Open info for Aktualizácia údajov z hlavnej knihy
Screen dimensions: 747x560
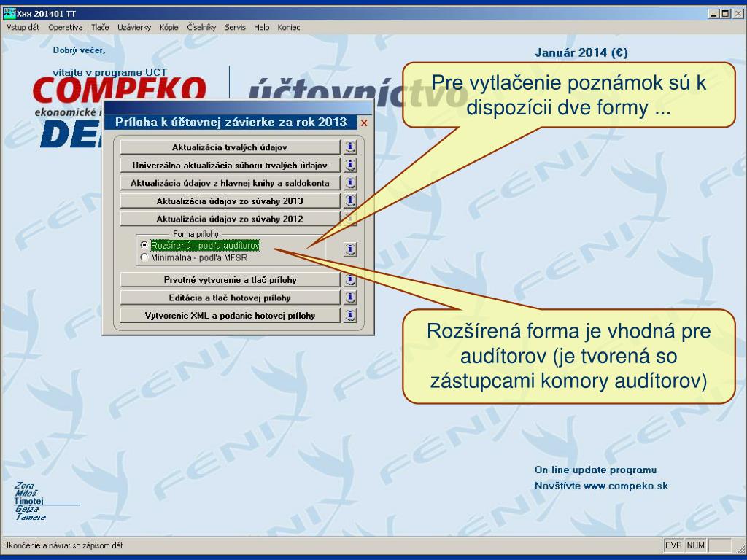click(x=350, y=183)
